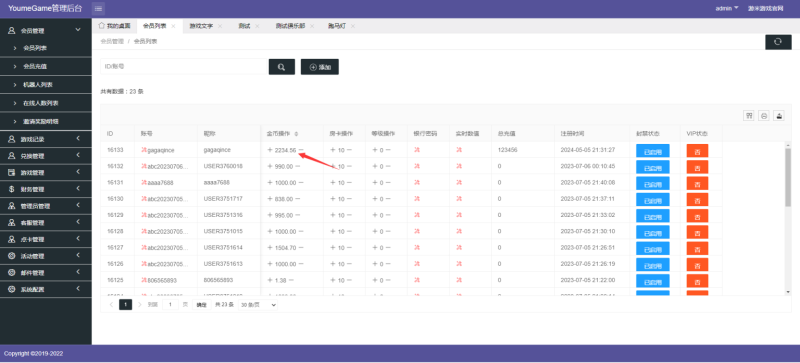Click the sort arrows on 金币操作 header
Screen dimensions: 800x363
(296, 134)
